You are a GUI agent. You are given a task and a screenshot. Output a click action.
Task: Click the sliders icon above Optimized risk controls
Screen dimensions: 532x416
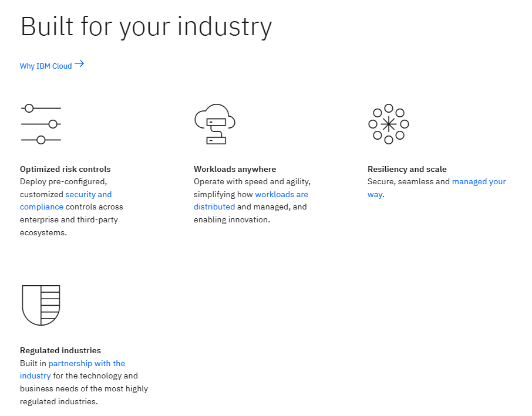(41, 124)
